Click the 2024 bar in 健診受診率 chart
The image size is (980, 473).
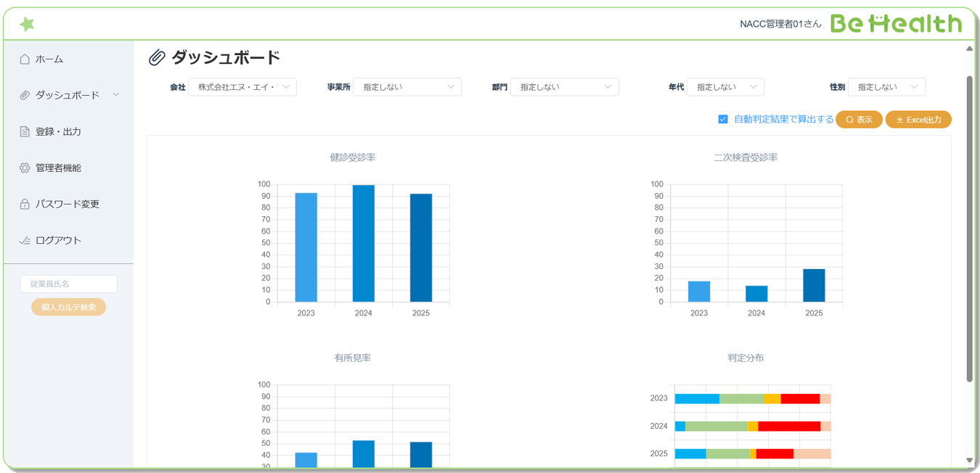(x=364, y=243)
